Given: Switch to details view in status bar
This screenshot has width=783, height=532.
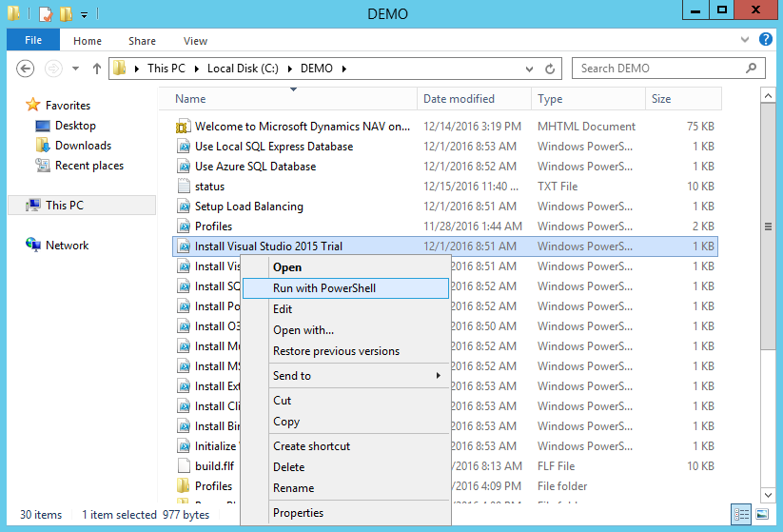Looking at the screenshot, I should [x=742, y=514].
